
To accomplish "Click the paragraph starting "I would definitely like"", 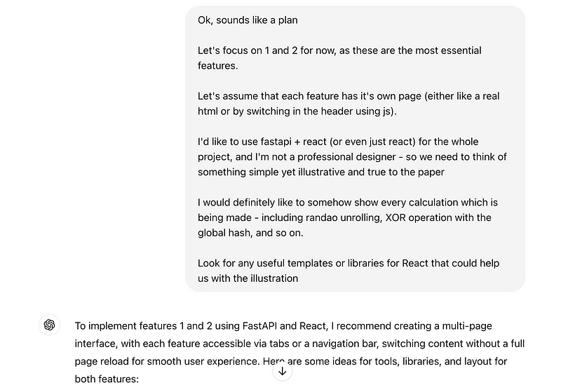I will (348, 210).
